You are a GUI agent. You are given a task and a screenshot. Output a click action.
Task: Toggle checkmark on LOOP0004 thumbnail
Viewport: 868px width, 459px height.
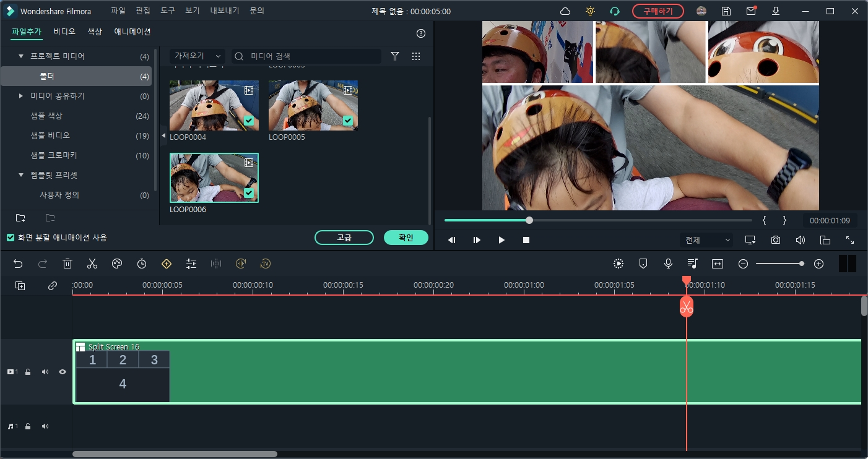[249, 121]
